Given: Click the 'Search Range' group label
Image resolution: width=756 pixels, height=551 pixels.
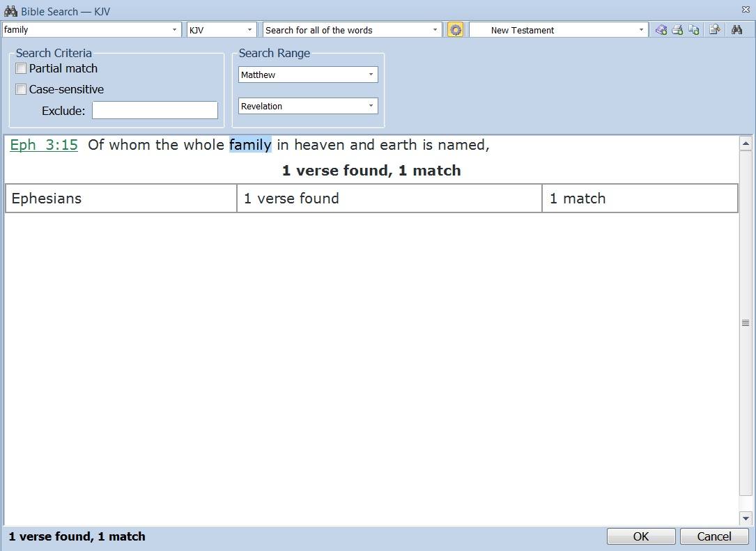Looking at the screenshot, I should tap(275, 53).
